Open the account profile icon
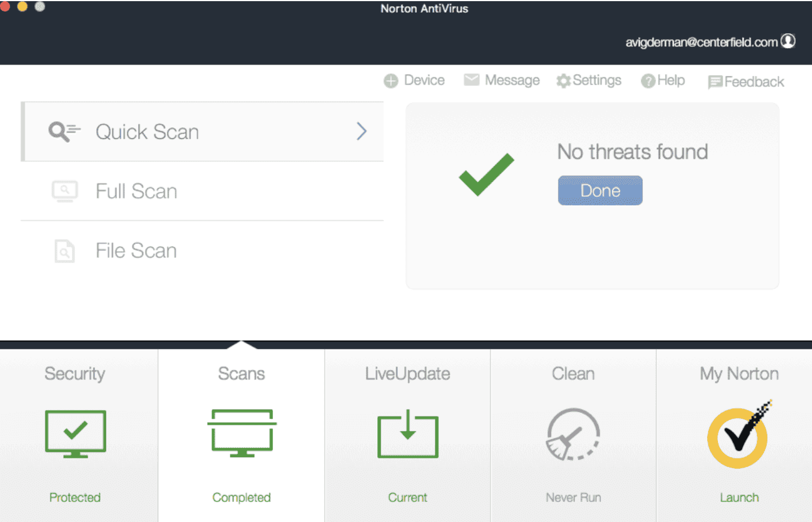812x522 pixels. 788,41
